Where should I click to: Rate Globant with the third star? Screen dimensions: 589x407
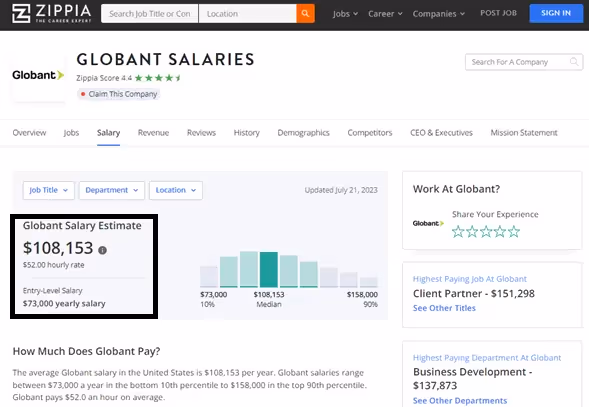coord(486,231)
